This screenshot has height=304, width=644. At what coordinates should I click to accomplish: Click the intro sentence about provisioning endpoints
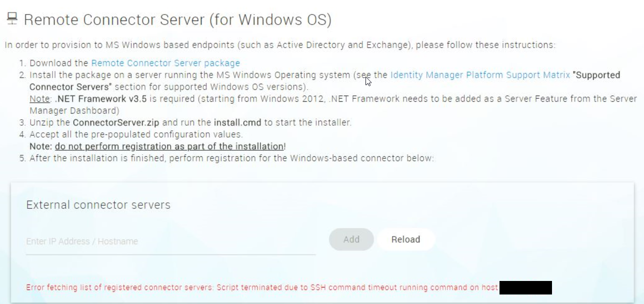coord(279,45)
